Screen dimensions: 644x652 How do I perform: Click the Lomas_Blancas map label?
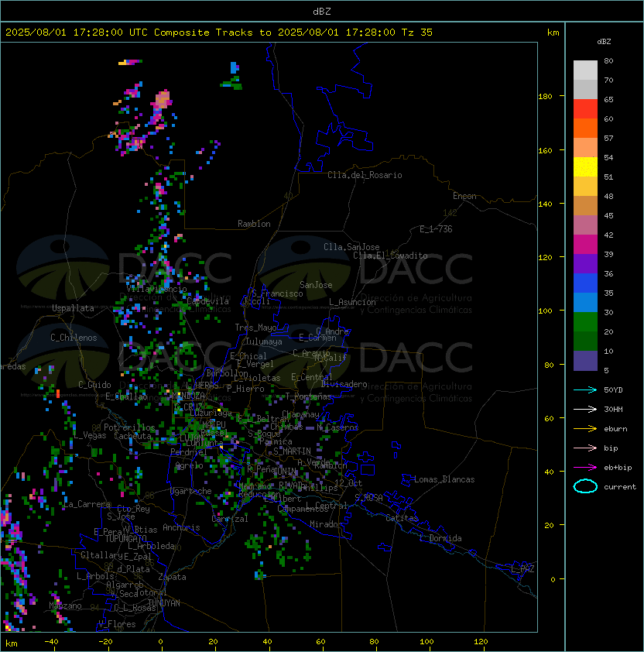444,479
